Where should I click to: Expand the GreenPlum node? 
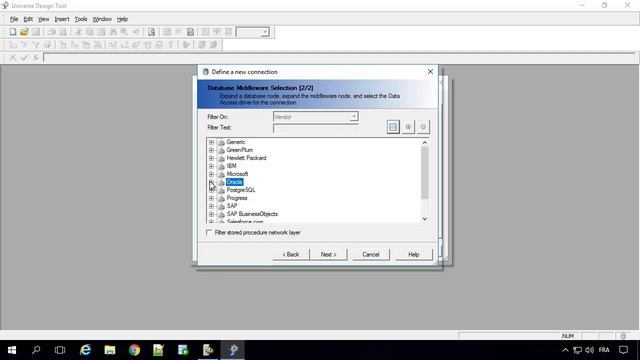click(x=211, y=150)
